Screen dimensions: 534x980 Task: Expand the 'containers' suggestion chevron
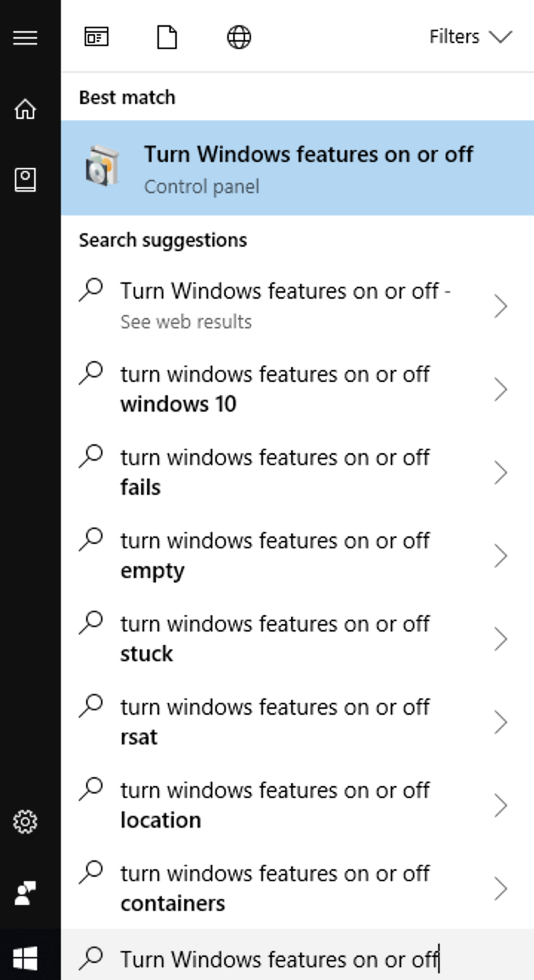coord(501,888)
